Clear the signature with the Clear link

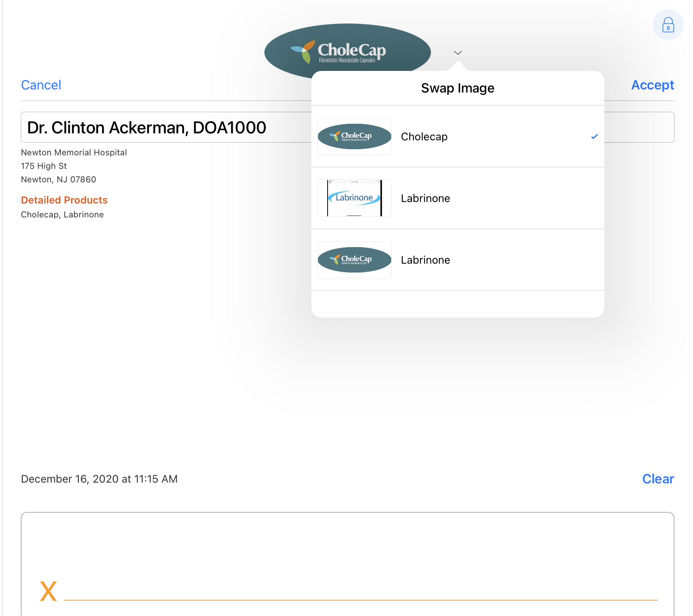click(658, 479)
